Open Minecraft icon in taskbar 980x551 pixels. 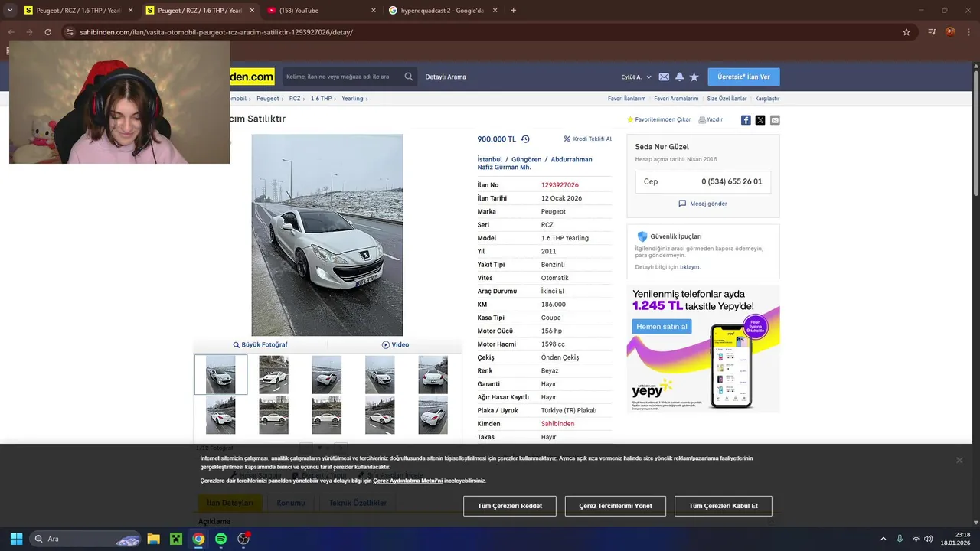click(175, 539)
